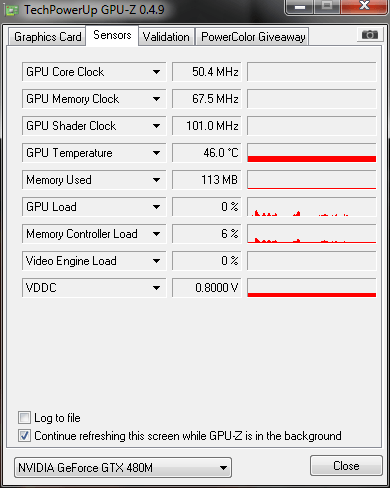This screenshot has height=488, width=390.
Task: Uncheck Continue refreshing in background option
Action: (24, 436)
